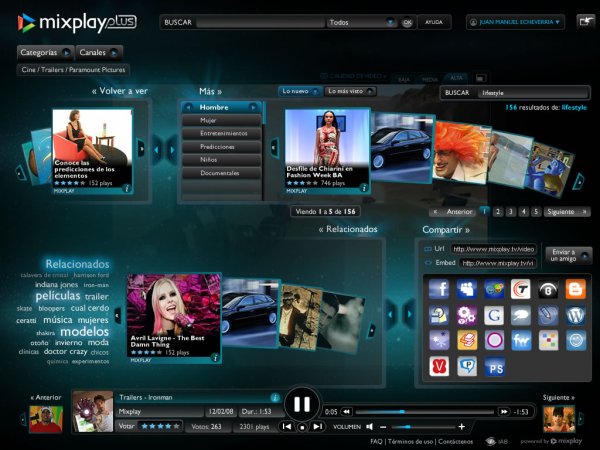
Task: Click the pencil LiveJournal share icon
Action: [548, 315]
